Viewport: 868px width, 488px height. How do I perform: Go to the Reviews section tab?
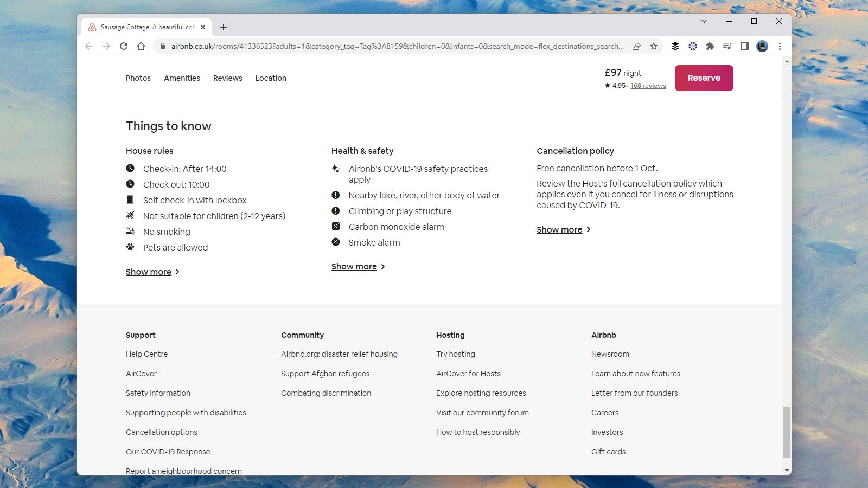pos(227,78)
